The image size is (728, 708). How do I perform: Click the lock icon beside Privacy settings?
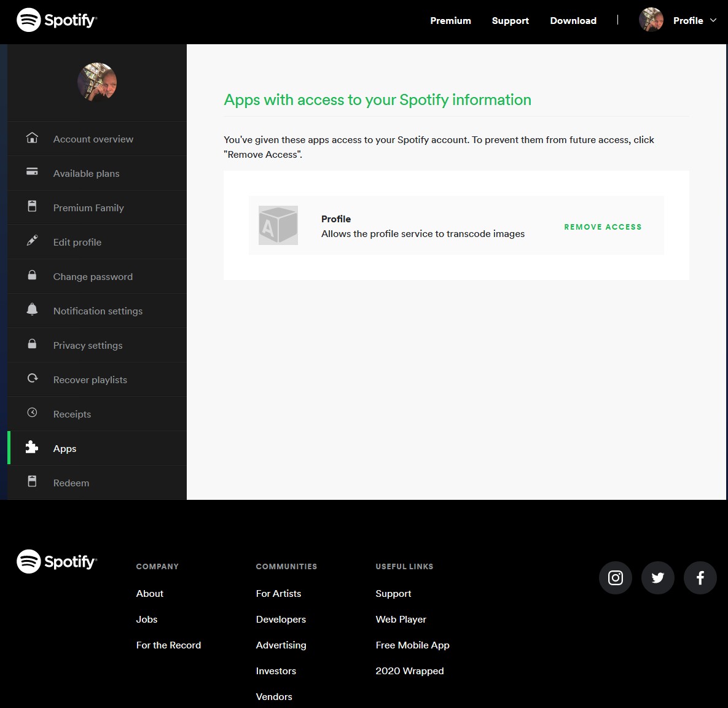pos(32,343)
